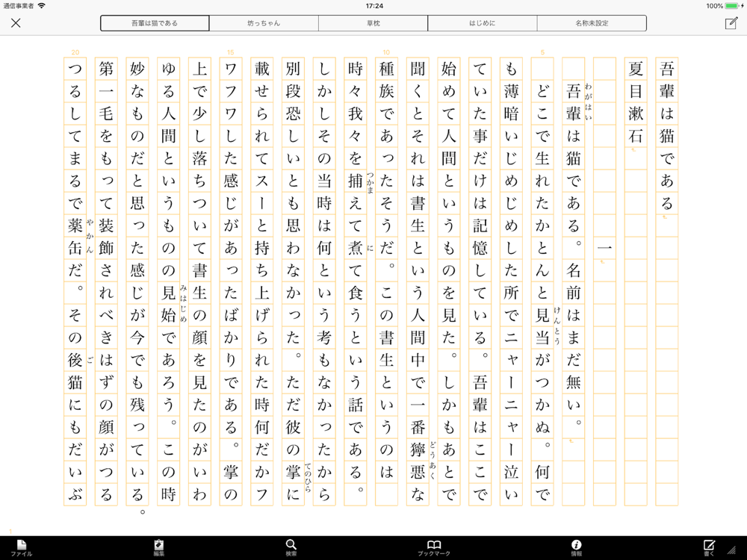Tap the line number 5 marker
Image resolution: width=747 pixels, height=560 pixels.
click(542, 52)
